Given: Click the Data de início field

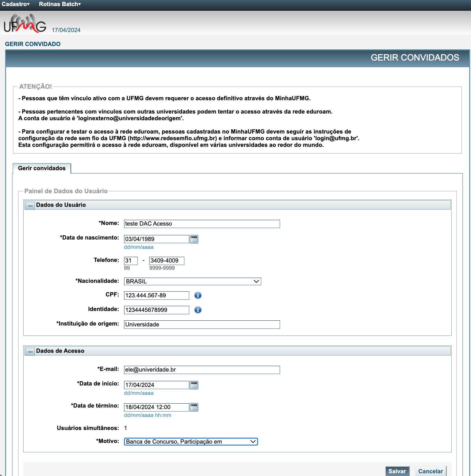Looking at the screenshot, I should [156, 385].
